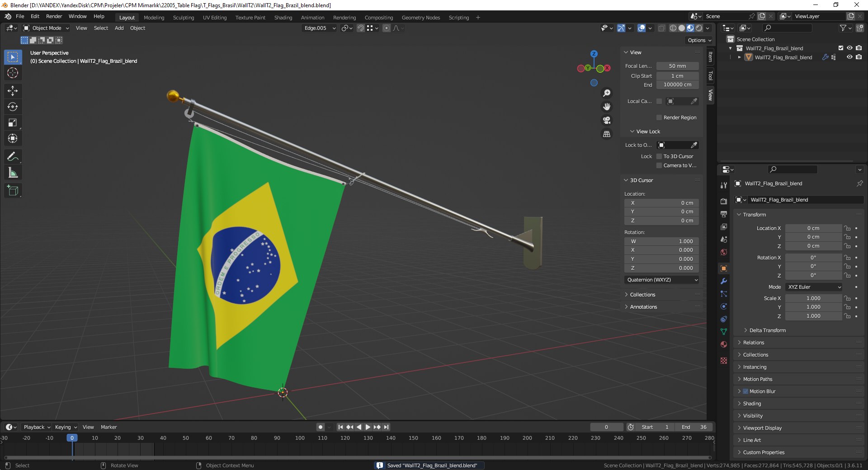Image resolution: width=868 pixels, height=470 pixels.
Task: Toggle camera view with the camera icon
Action: click(x=607, y=120)
